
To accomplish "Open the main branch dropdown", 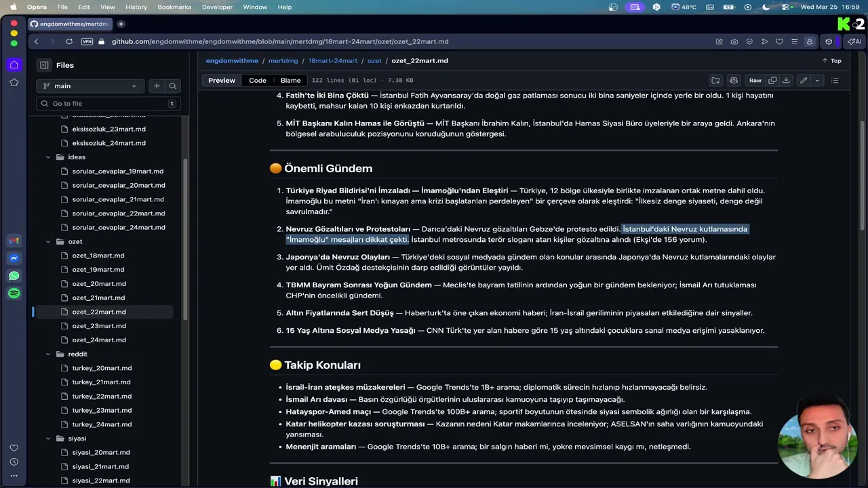I will pos(90,86).
